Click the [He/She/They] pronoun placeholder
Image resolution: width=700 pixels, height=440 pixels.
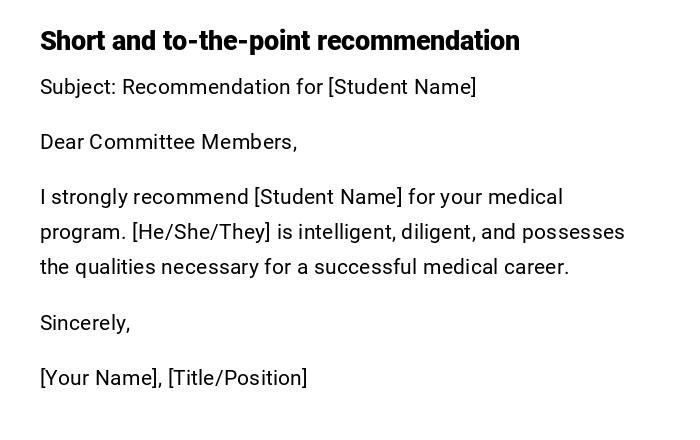[x=201, y=232]
